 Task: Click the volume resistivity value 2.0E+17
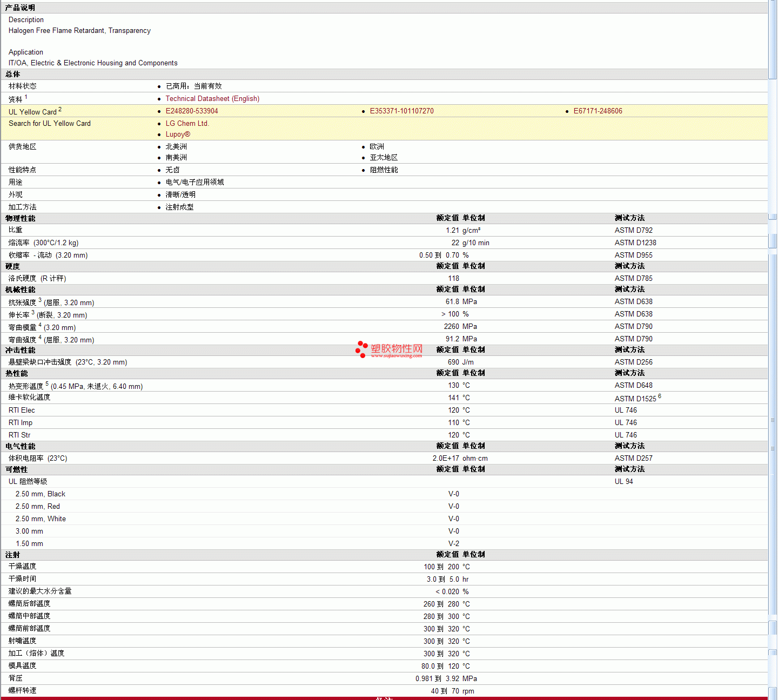pyautogui.click(x=446, y=459)
